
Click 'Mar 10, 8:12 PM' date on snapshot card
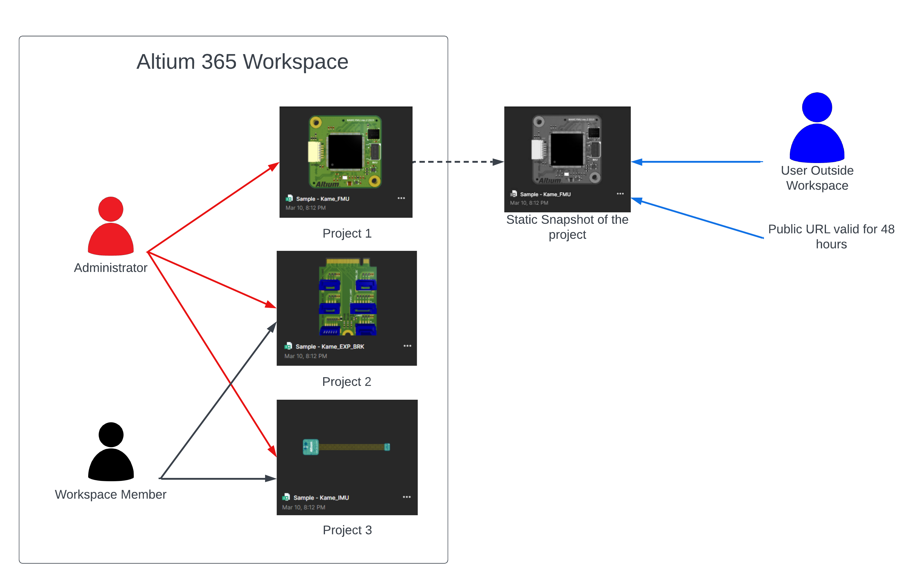[529, 203]
